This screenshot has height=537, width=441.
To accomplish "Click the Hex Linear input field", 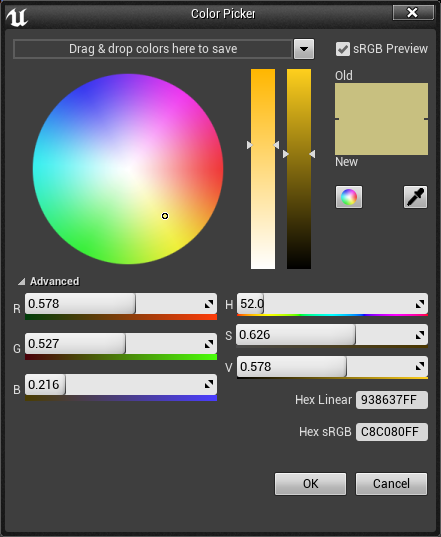I will [392, 400].
